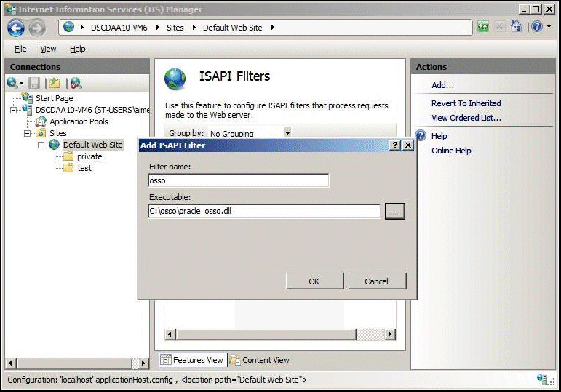Image resolution: width=561 pixels, height=392 pixels.
Task: Click the Content View tab icon
Action: tap(235, 360)
